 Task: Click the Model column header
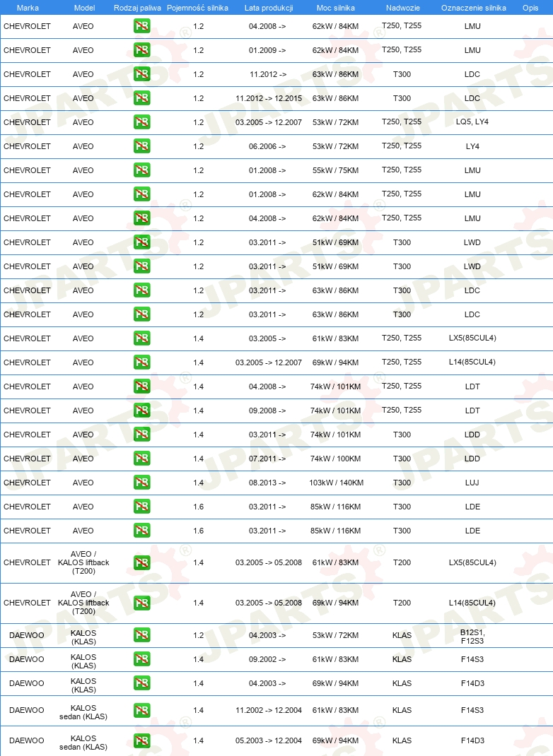[84, 8]
